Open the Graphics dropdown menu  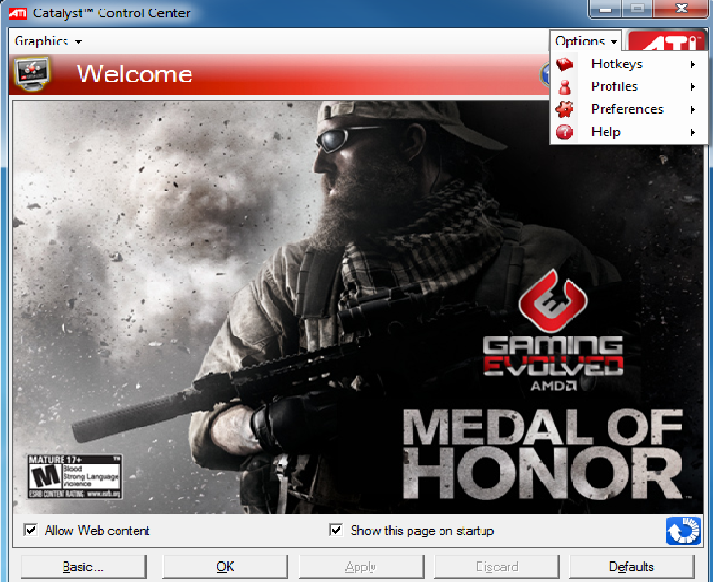[x=47, y=42]
